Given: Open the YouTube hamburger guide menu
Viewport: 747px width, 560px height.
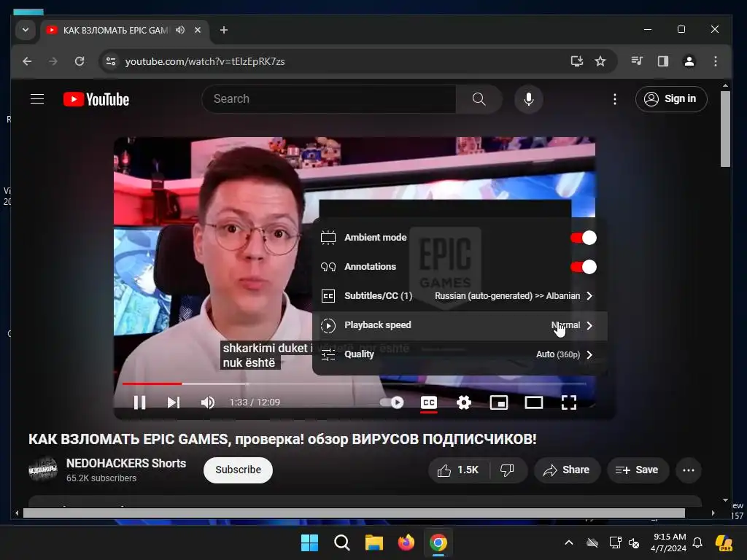Looking at the screenshot, I should click(x=37, y=99).
